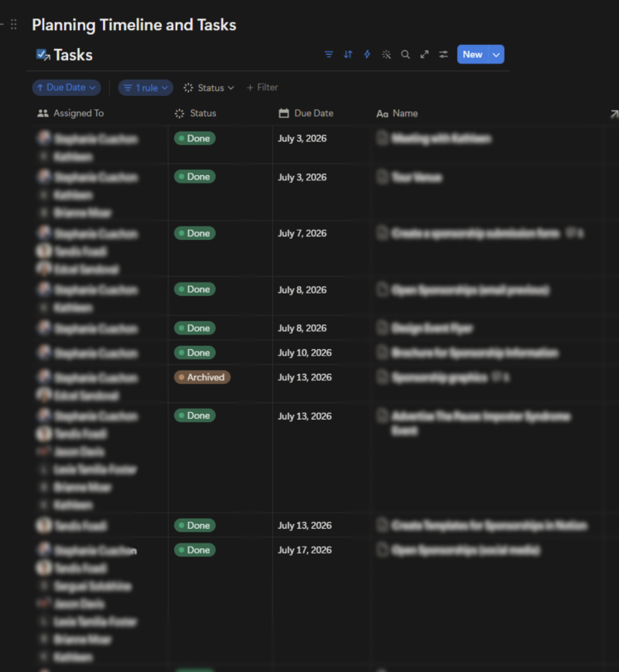Open automations via the lightning bolt icon
This screenshot has height=672, width=619.
click(x=367, y=54)
